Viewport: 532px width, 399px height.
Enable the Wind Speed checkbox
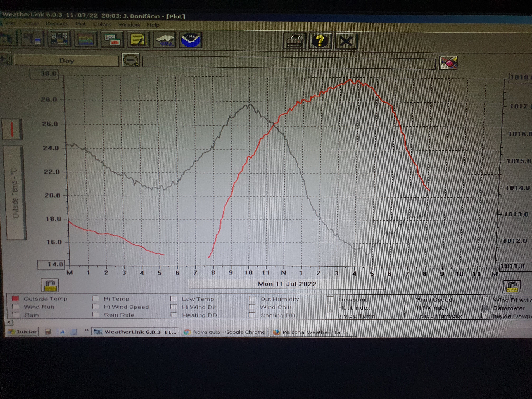408,299
